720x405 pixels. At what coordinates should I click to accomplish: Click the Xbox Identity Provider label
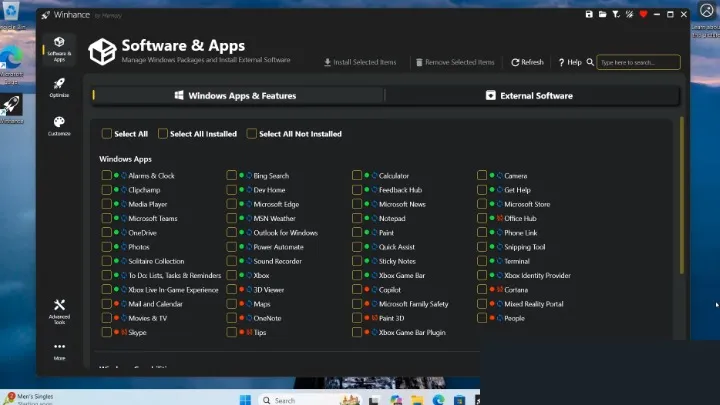pyautogui.click(x=537, y=275)
